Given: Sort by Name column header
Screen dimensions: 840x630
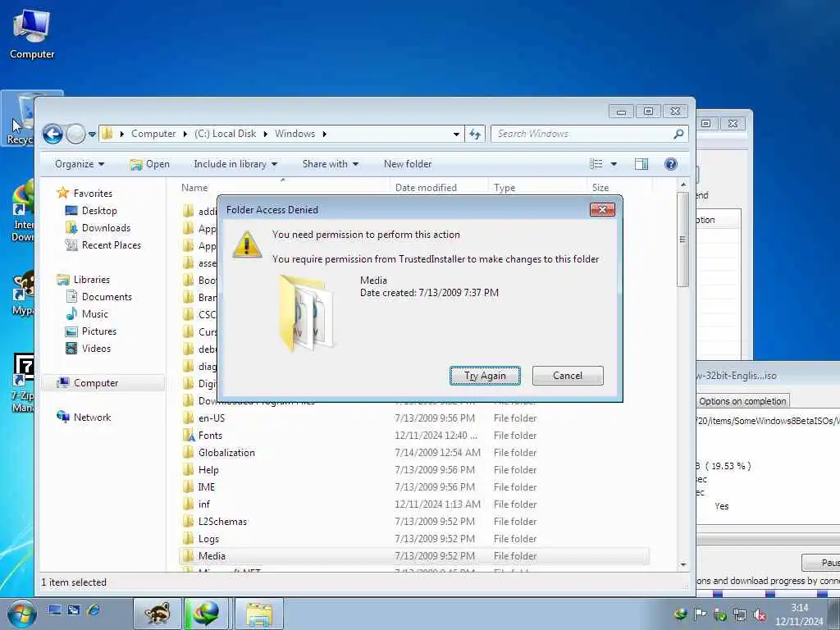Looking at the screenshot, I should 194,188.
